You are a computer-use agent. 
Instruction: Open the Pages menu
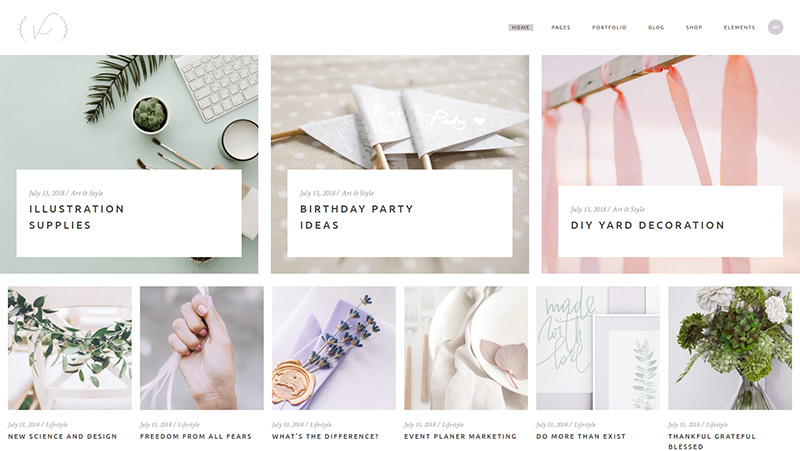[x=561, y=28]
